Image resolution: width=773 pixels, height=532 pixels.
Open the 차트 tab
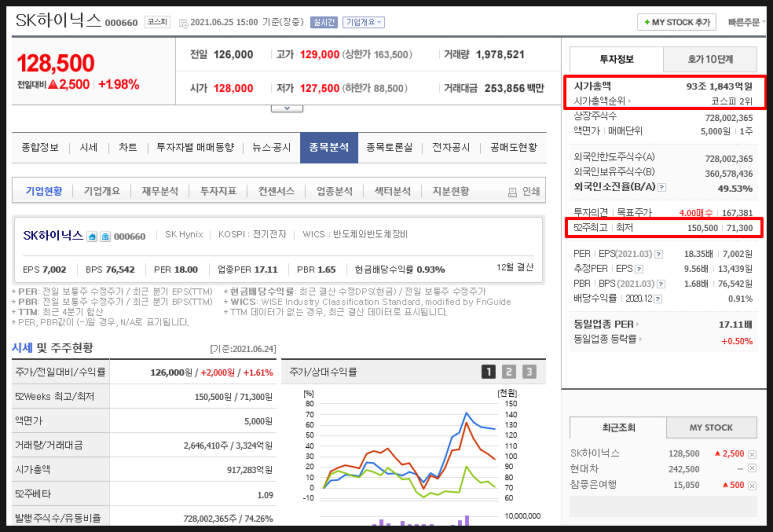point(128,147)
